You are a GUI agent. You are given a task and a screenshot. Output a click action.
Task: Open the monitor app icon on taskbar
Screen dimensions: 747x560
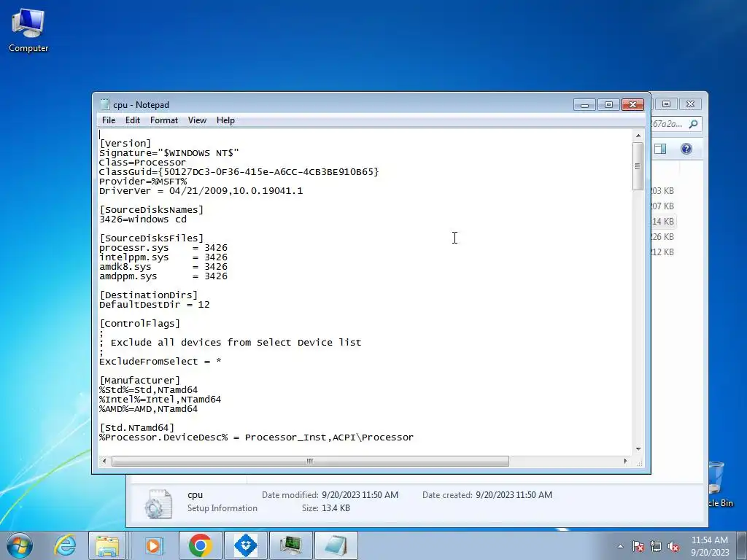coord(290,545)
